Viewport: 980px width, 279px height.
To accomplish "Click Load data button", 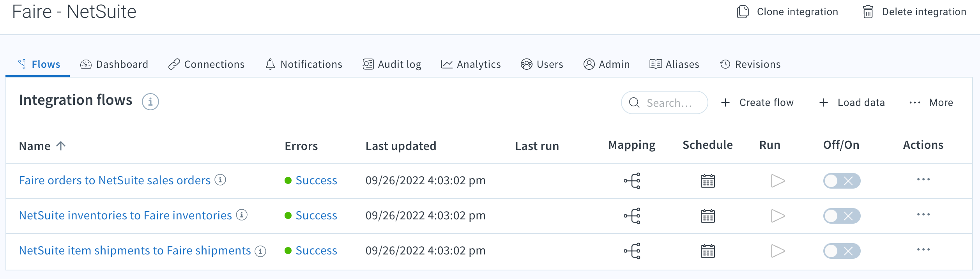I will (x=852, y=102).
